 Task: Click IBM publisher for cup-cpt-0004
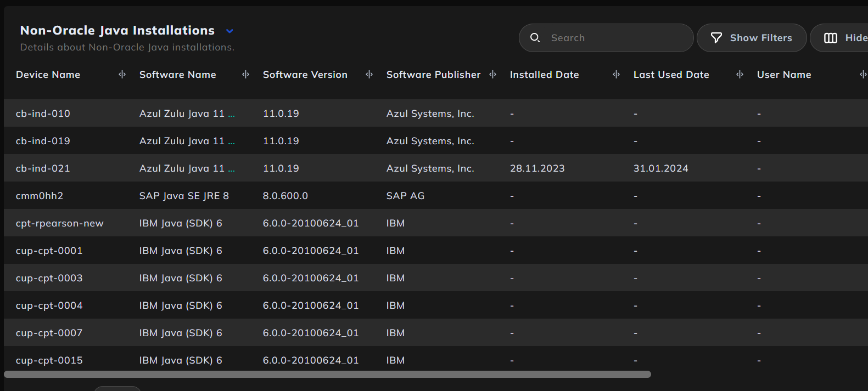click(395, 305)
